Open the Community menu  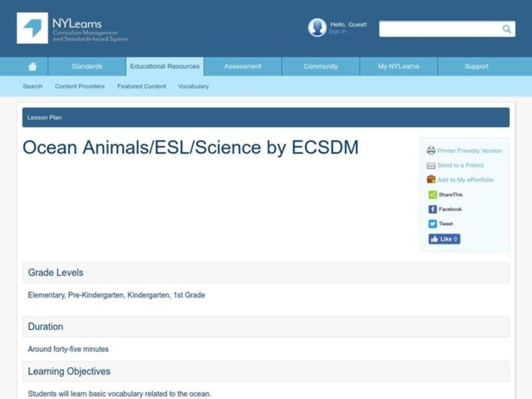(x=320, y=66)
